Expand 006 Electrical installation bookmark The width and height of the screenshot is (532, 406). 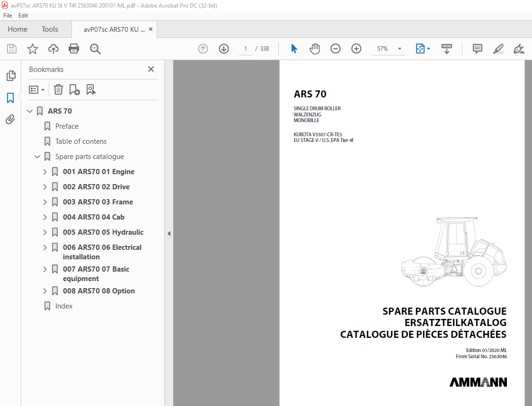[x=45, y=247]
